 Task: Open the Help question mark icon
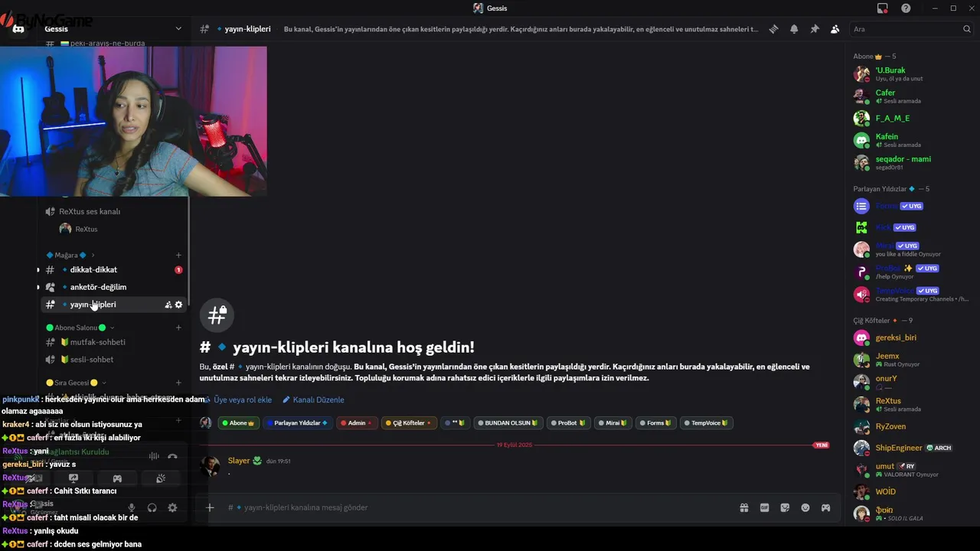(906, 8)
